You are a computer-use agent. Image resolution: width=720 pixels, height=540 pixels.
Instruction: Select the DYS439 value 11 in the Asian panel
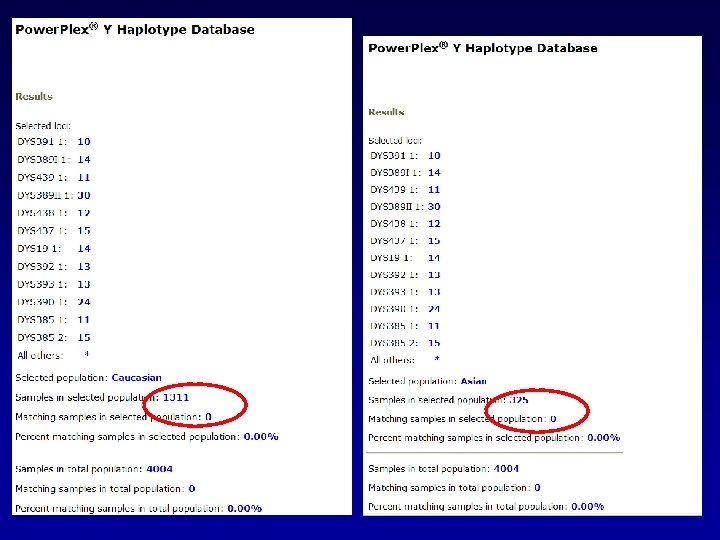[x=434, y=190]
